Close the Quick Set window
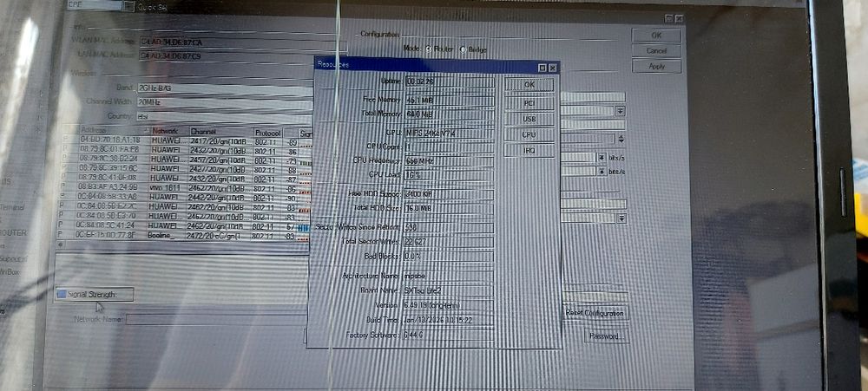This screenshot has height=391, width=868. (680, 19)
